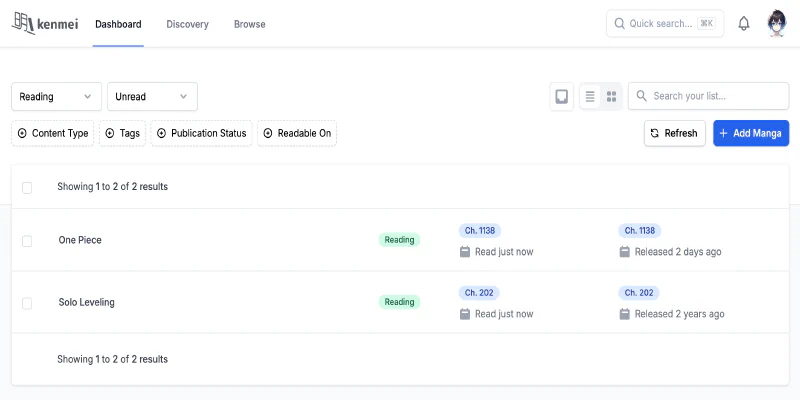
Task: Focus the Search your list field
Action: pyautogui.click(x=716, y=97)
